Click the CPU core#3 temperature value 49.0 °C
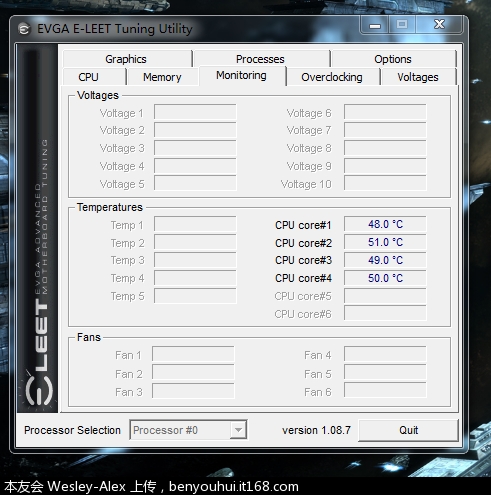The height and width of the screenshot is (495, 491). (385, 260)
